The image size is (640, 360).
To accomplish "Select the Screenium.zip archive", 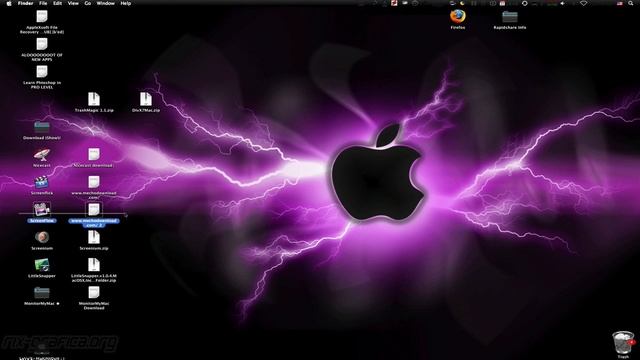I will pyautogui.click(x=94, y=238).
